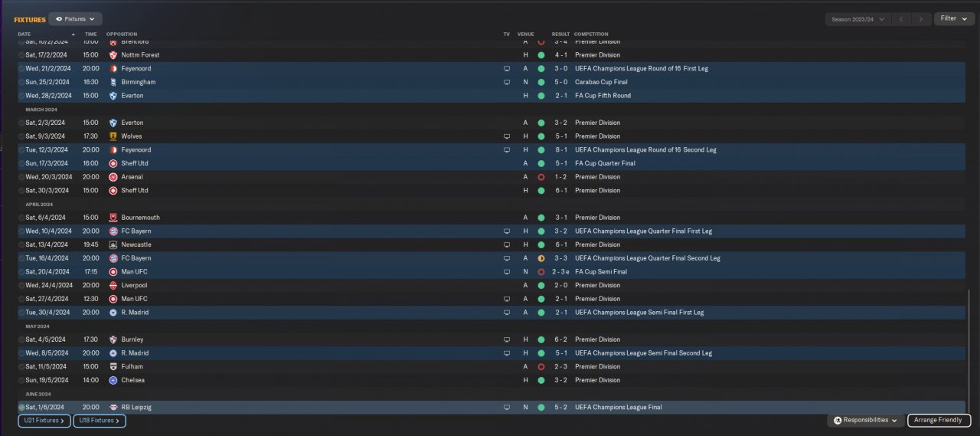This screenshot has width=980, height=436.
Task: Open the RB Leipzig club badge
Action: 113,408
